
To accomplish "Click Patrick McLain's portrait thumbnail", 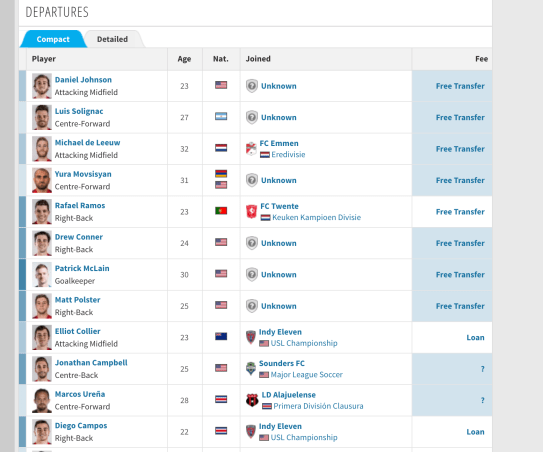I will [x=42, y=275].
